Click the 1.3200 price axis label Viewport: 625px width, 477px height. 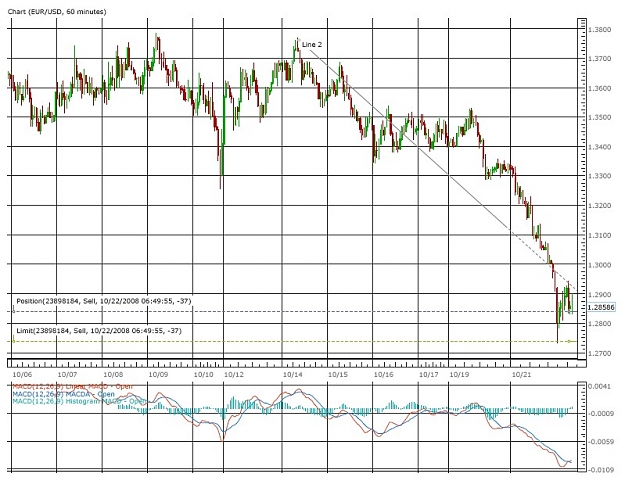click(x=599, y=206)
